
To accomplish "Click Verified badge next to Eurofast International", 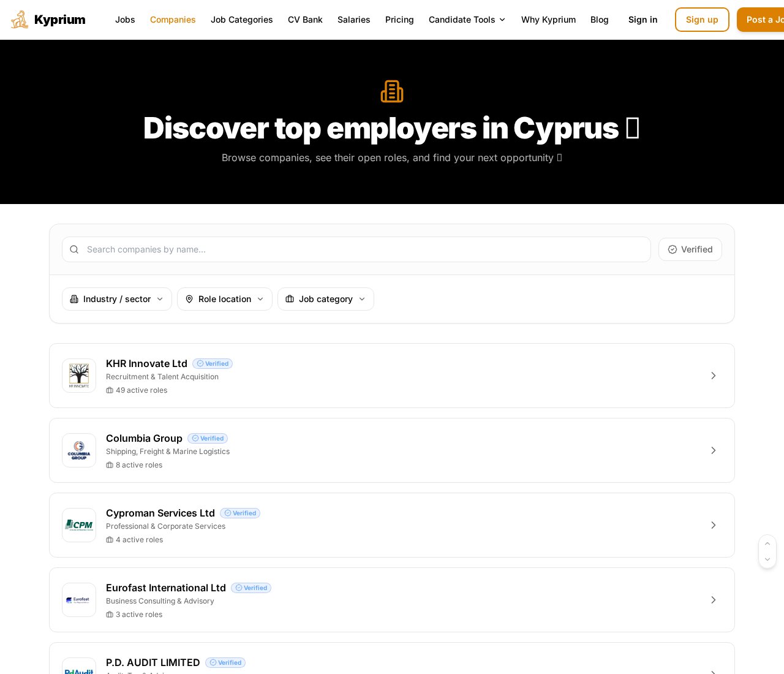I will (x=251, y=588).
